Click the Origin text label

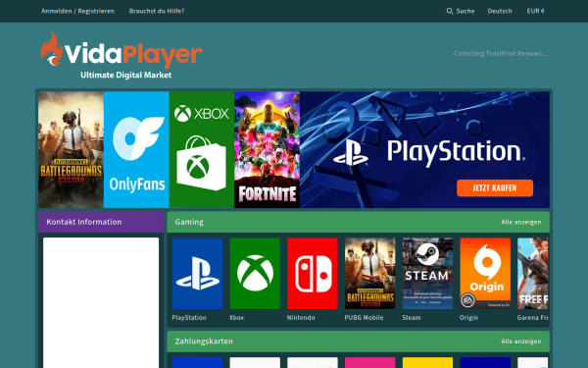point(468,317)
